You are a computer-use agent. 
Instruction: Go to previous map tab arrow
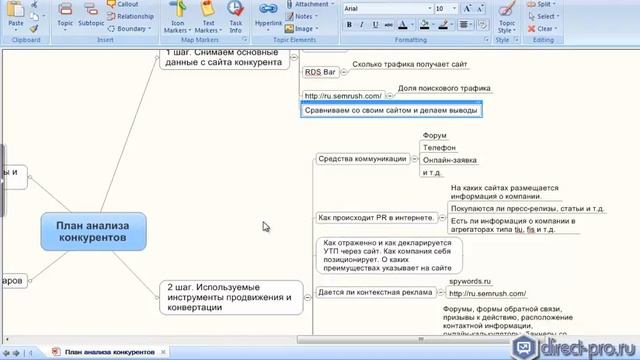(6, 353)
